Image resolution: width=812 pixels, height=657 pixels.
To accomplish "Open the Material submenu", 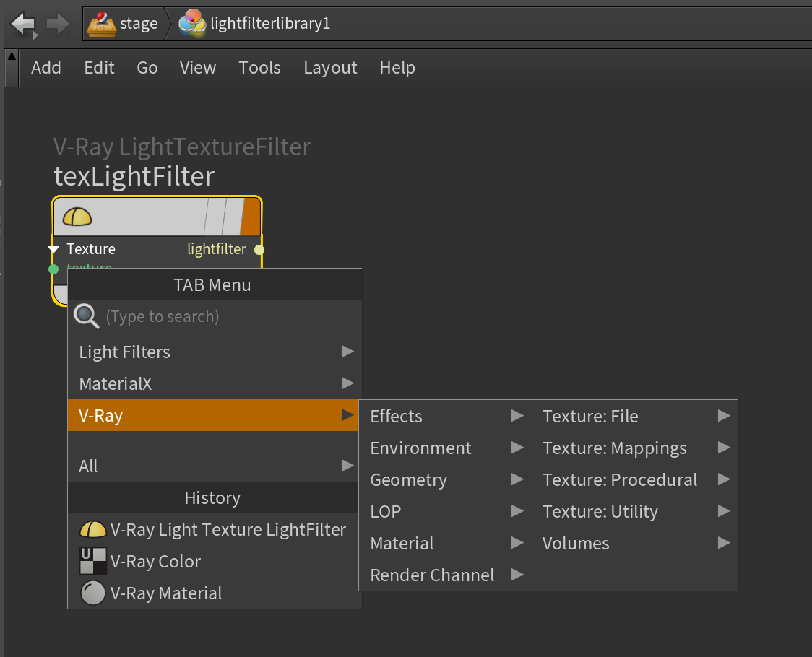I will (x=446, y=543).
